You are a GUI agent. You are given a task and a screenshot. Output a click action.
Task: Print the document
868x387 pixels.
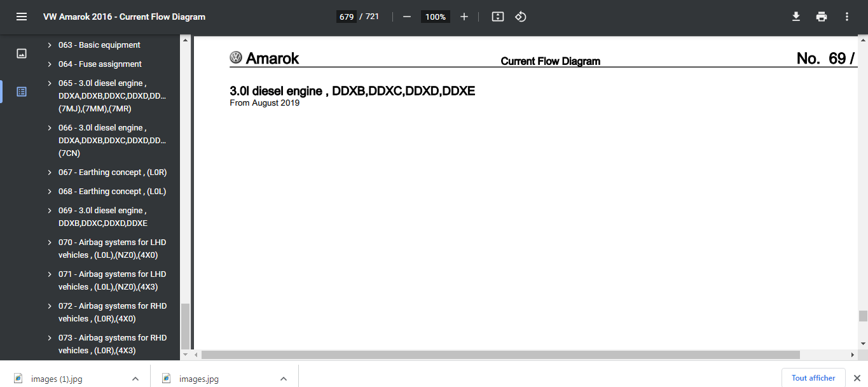pos(822,17)
